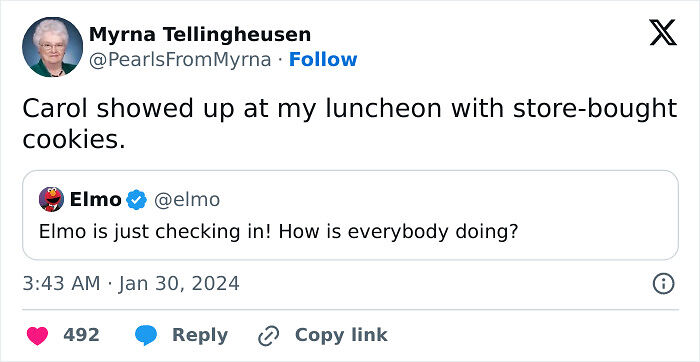Click the blue reply speech bubble icon
Viewport: 700px width, 362px height.
click(x=146, y=336)
